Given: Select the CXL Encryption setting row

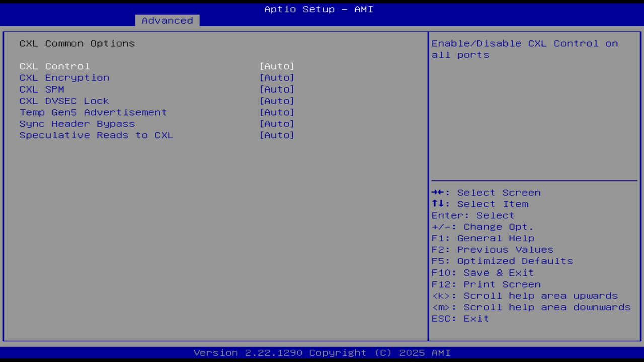Looking at the screenshot, I should (x=64, y=77).
